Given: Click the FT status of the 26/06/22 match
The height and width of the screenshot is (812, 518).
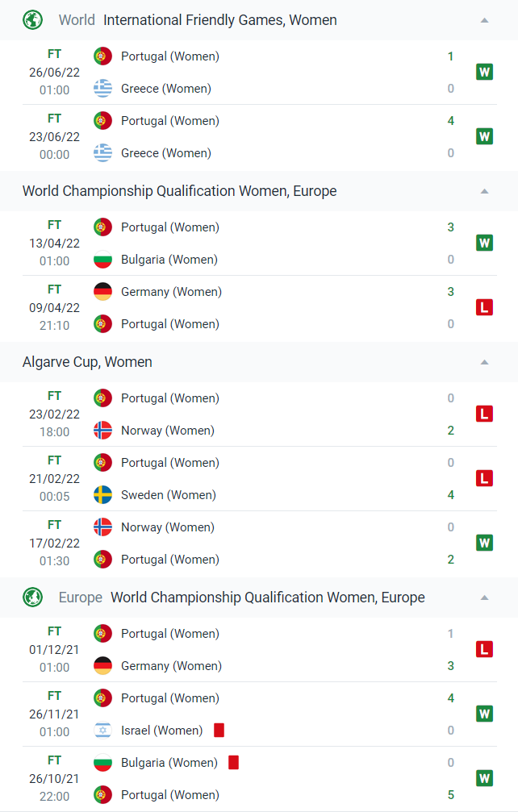Looking at the screenshot, I should (54, 54).
